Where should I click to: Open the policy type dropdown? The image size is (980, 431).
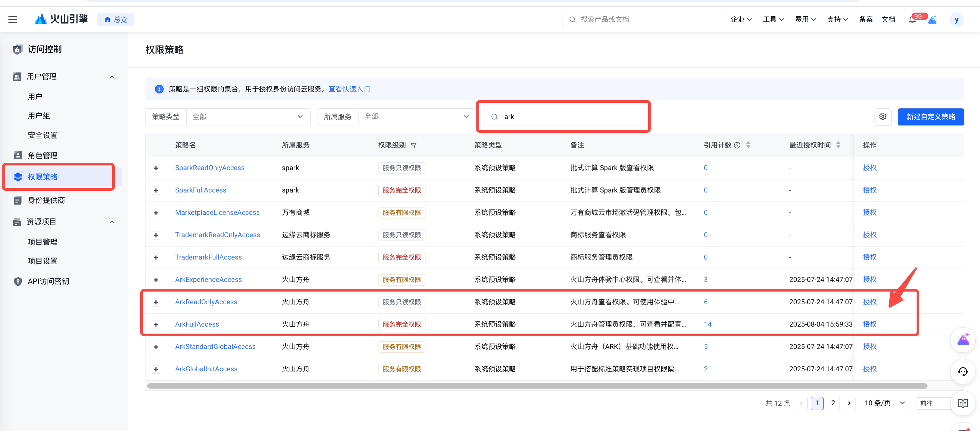tap(248, 117)
